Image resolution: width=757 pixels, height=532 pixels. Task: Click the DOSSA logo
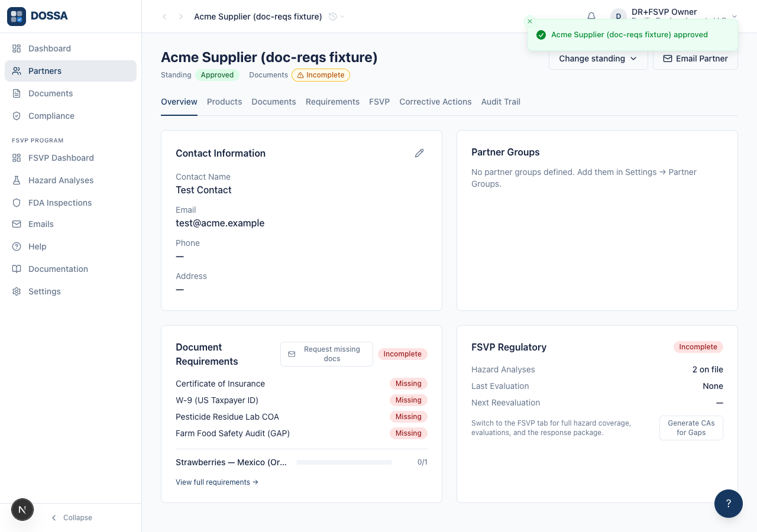pyautogui.click(x=38, y=16)
